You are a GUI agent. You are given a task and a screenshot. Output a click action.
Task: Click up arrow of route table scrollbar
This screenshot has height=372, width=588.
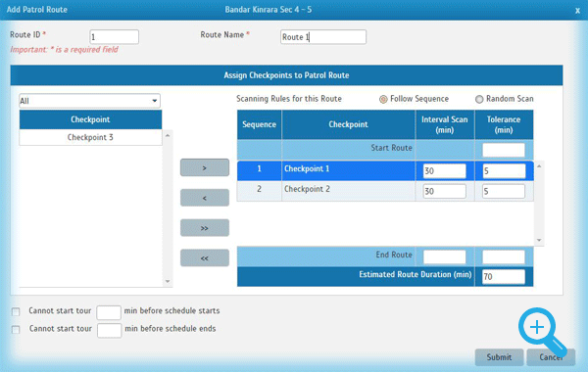click(x=539, y=166)
